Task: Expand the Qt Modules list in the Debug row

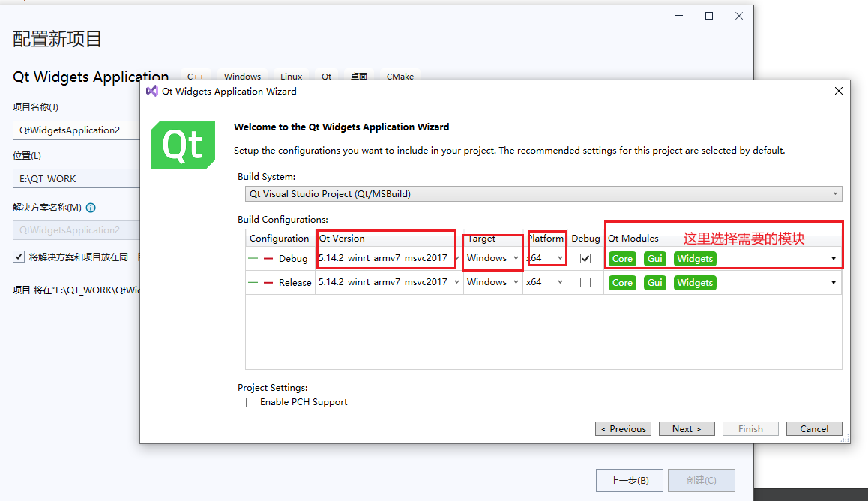Action: tap(833, 259)
